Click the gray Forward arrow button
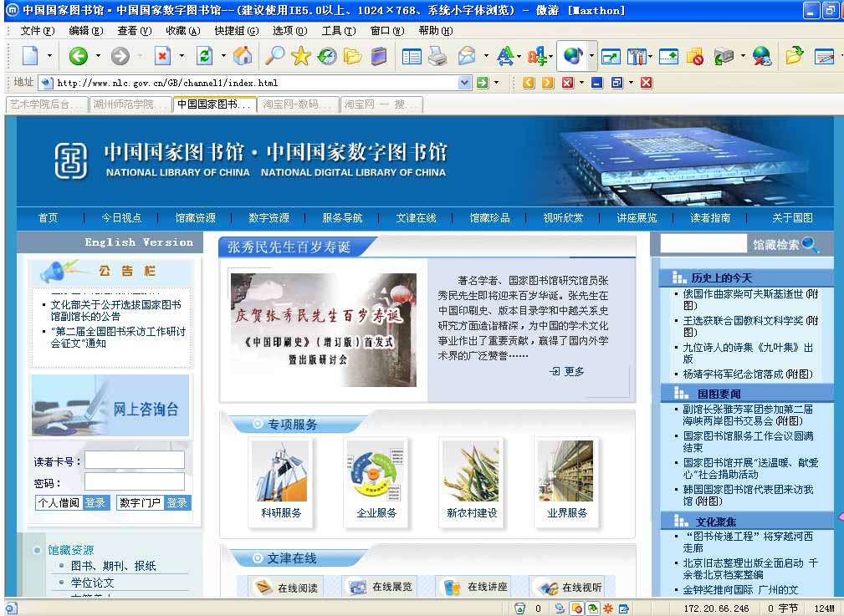The height and width of the screenshot is (616, 844). pyautogui.click(x=120, y=55)
